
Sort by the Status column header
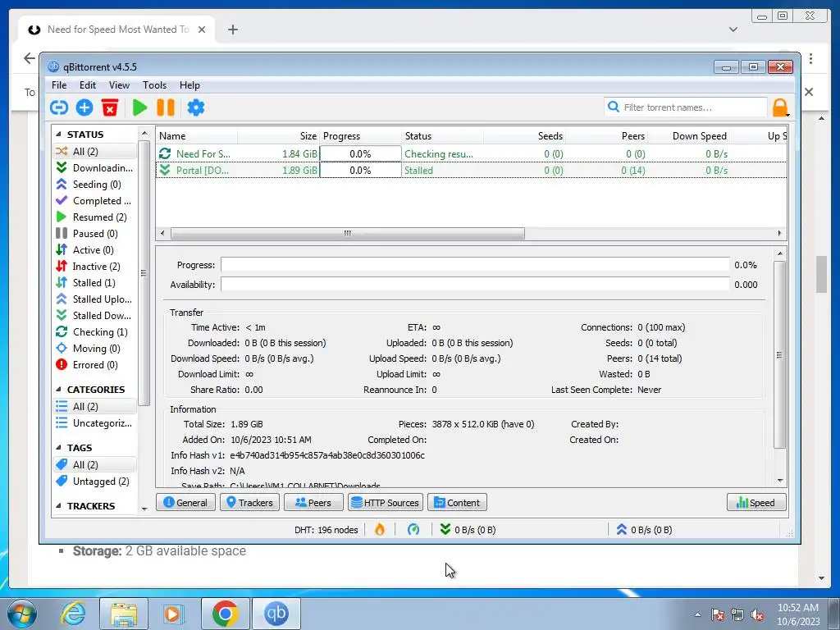(442, 136)
